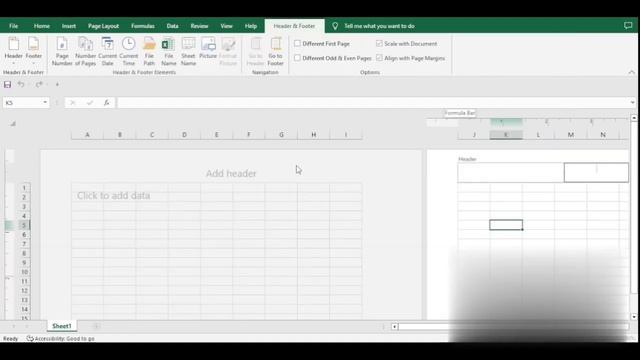The width and height of the screenshot is (640, 360).
Task: Click the Add header placeholder
Action: click(x=231, y=173)
